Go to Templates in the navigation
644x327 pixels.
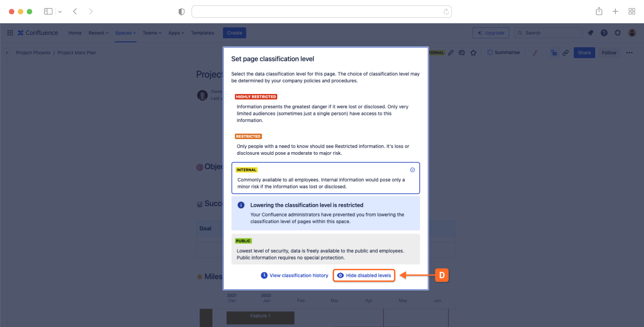click(x=202, y=33)
